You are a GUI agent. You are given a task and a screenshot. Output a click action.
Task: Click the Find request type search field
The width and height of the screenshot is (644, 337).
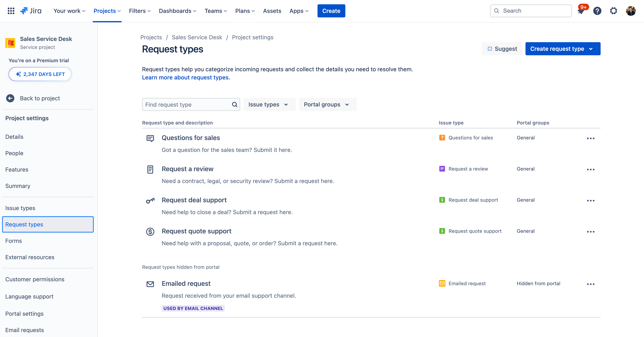tap(191, 104)
